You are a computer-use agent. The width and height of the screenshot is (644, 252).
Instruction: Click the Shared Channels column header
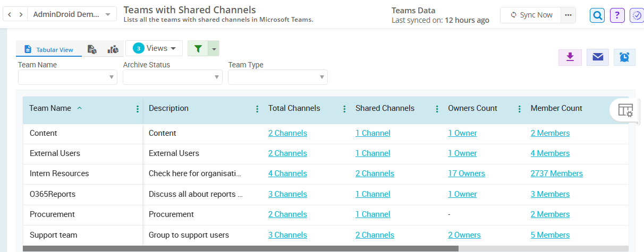tap(385, 108)
